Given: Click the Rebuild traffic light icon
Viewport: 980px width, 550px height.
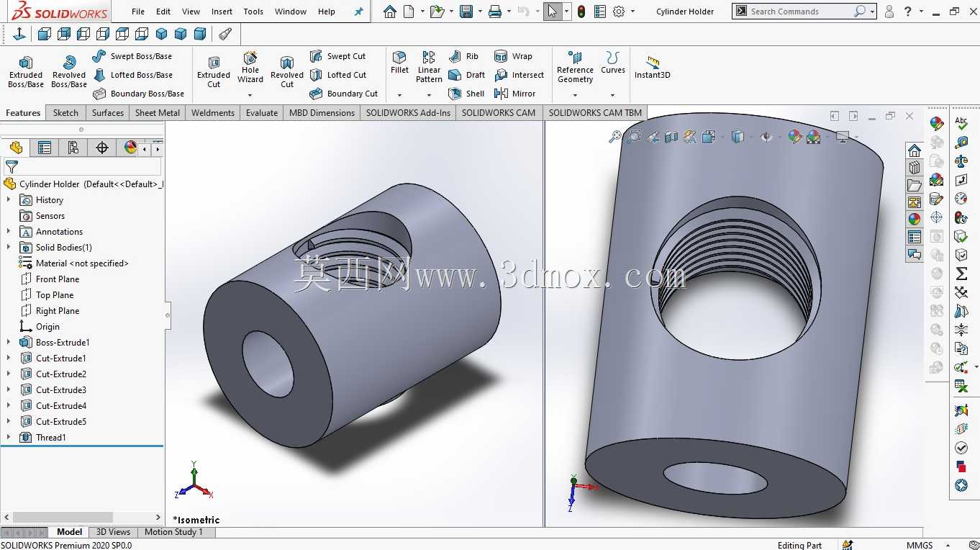Looking at the screenshot, I should [581, 12].
